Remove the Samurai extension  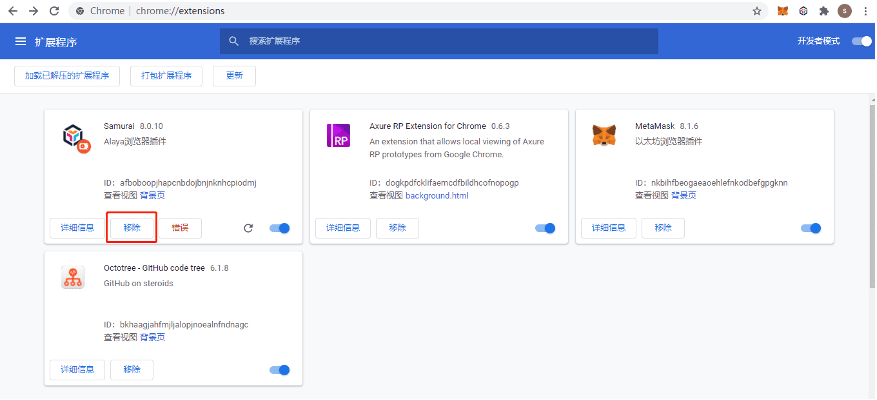tap(132, 228)
